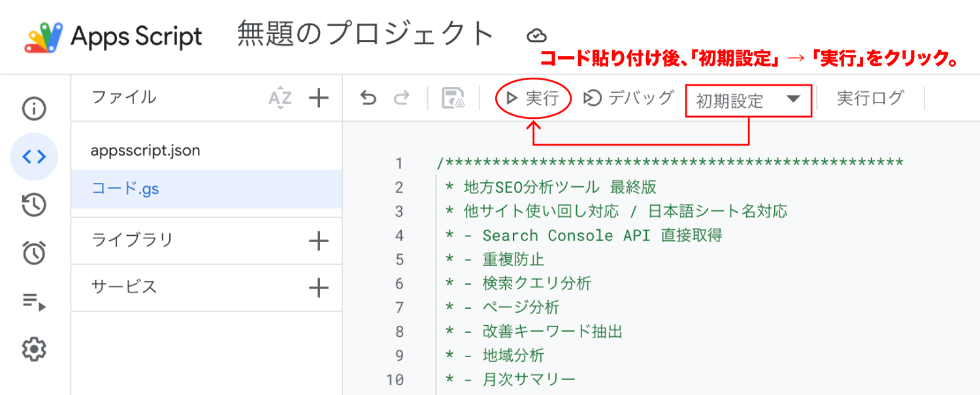
Task: Open Executions list icon in sidebar
Action: pyautogui.click(x=34, y=301)
